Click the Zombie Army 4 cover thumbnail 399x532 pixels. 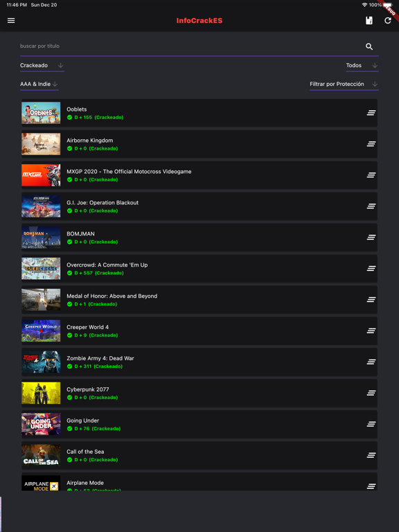tap(41, 362)
